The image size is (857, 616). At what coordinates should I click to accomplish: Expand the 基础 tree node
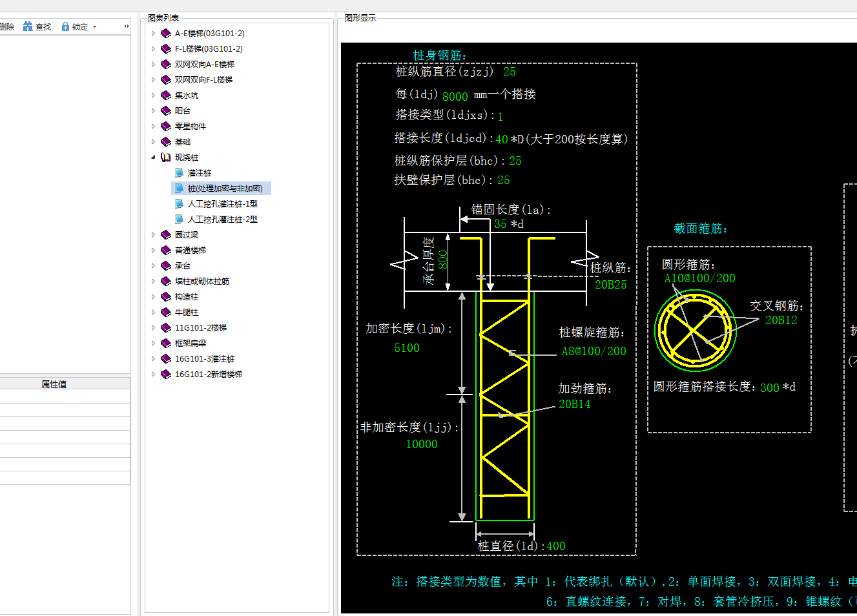(153, 141)
